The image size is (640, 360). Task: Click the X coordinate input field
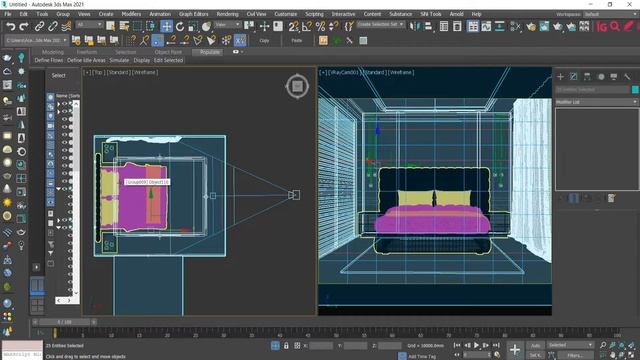321,346
